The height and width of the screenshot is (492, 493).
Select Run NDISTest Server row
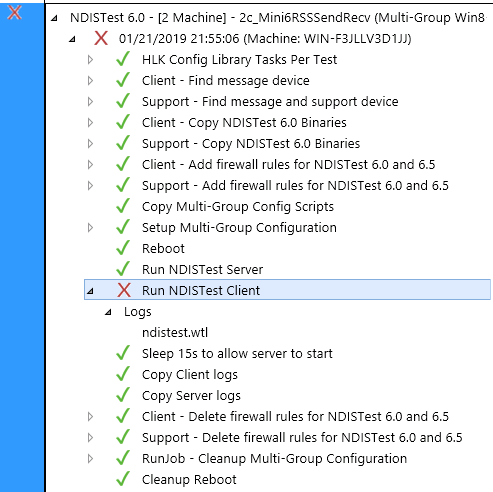tap(202, 269)
